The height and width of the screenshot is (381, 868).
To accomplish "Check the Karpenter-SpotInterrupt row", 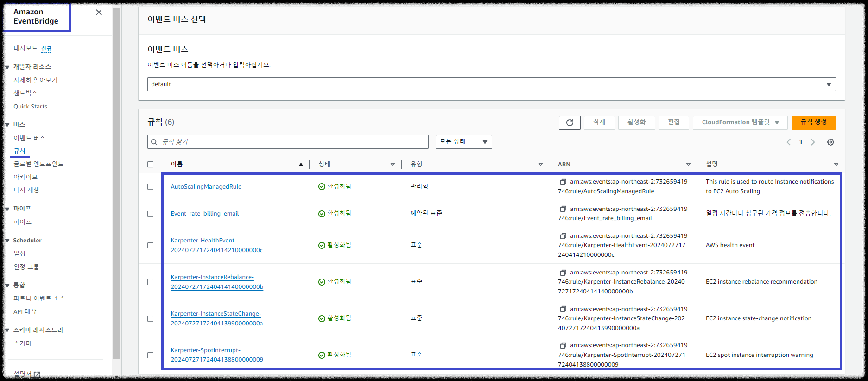I will click(x=150, y=355).
